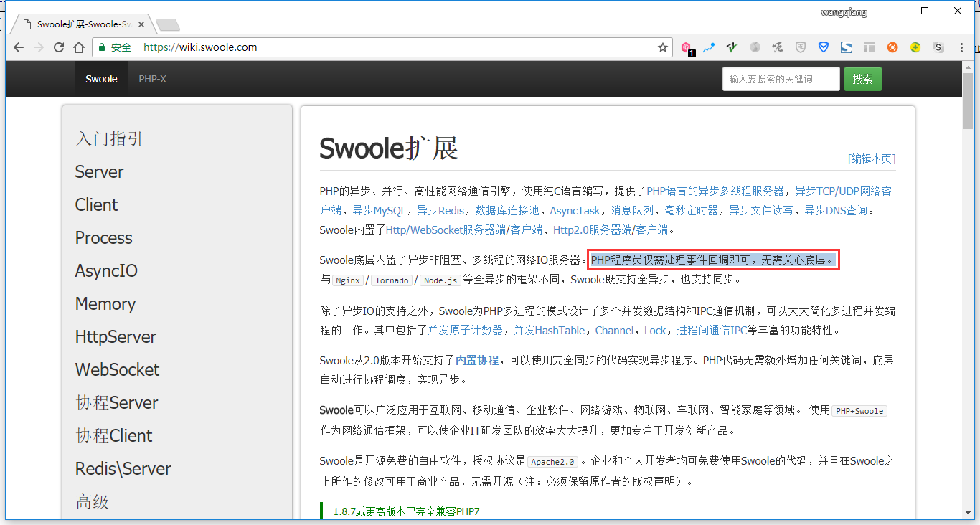
Task: Click the blue line chart extension icon
Action: pyautogui.click(x=709, y=47)
